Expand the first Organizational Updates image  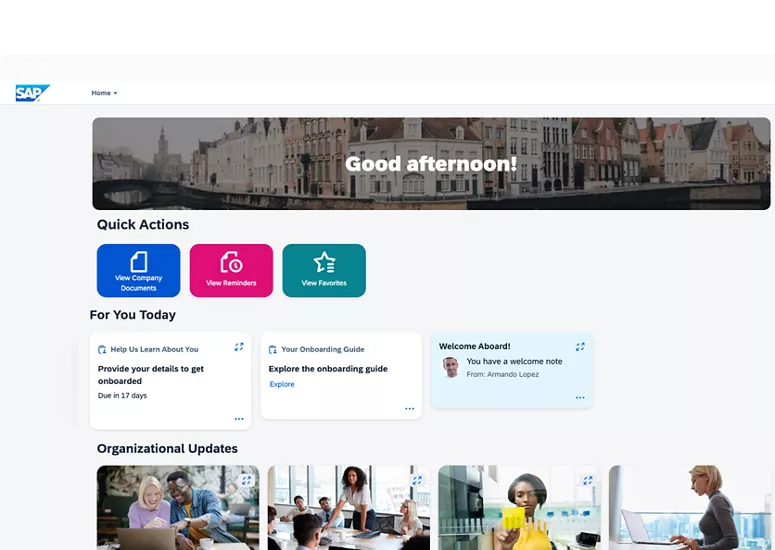pos(246,480)
